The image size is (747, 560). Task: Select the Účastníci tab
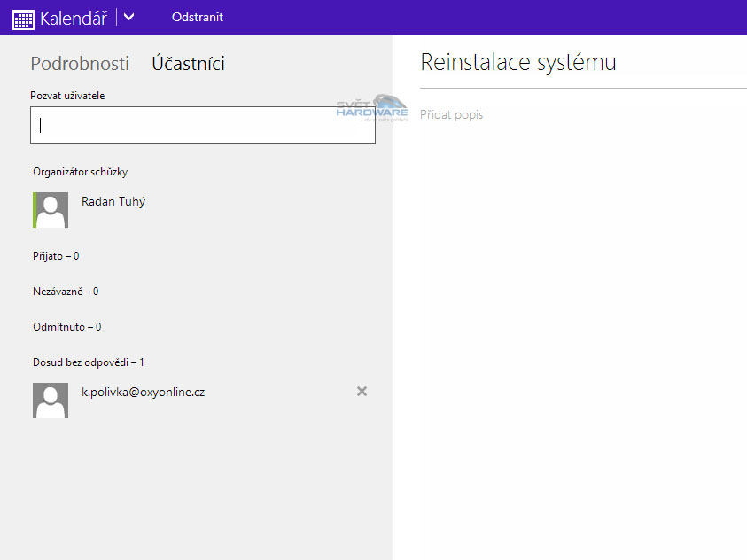click(188, 64)
